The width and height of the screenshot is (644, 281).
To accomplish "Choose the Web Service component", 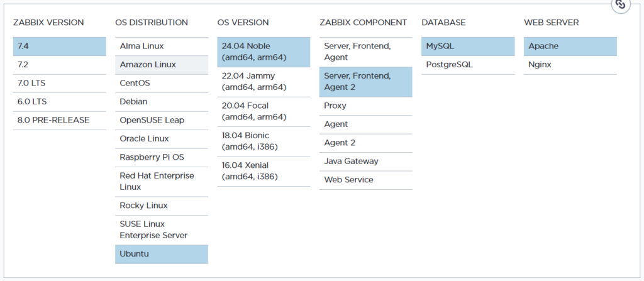I will [x=365, y=180].
